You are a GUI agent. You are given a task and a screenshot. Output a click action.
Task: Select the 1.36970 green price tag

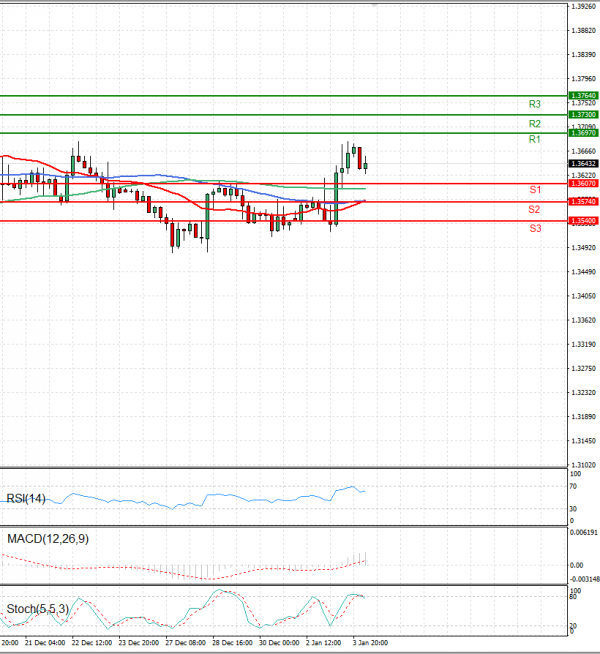[x=583, y=133]
